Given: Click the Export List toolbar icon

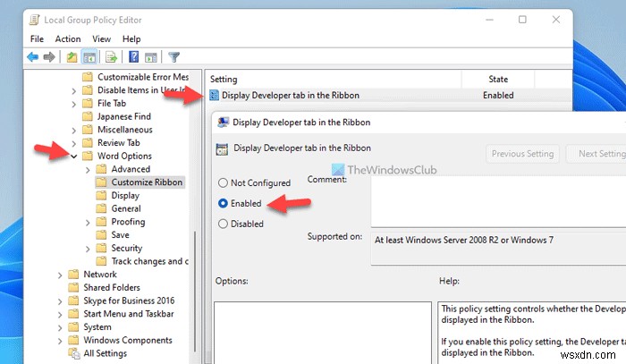Looking at the screenshot, I should pos(111,57).
